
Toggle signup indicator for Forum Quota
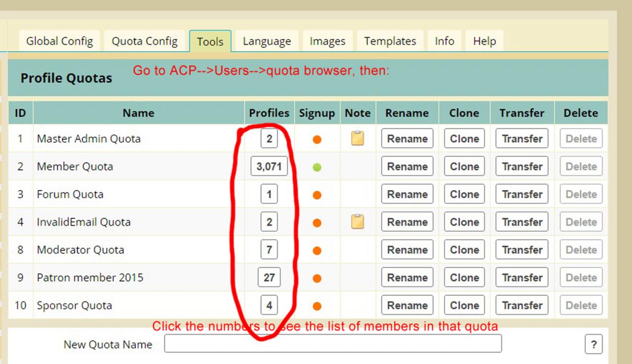pos(317,195)
